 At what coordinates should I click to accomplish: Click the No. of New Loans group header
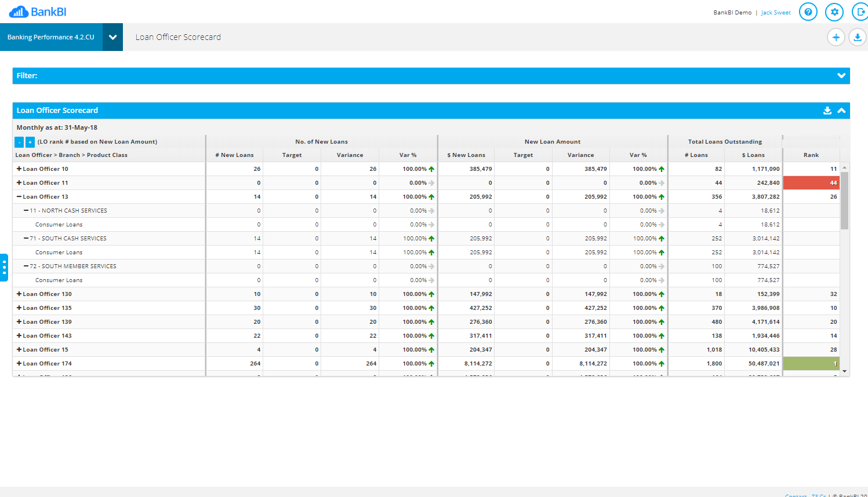coord(321,142)
